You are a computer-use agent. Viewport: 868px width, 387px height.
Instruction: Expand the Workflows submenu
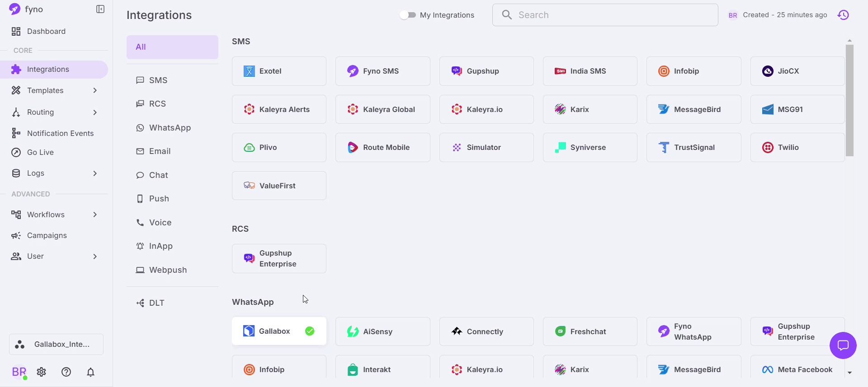pyautogui.click(x=95, y=214)
